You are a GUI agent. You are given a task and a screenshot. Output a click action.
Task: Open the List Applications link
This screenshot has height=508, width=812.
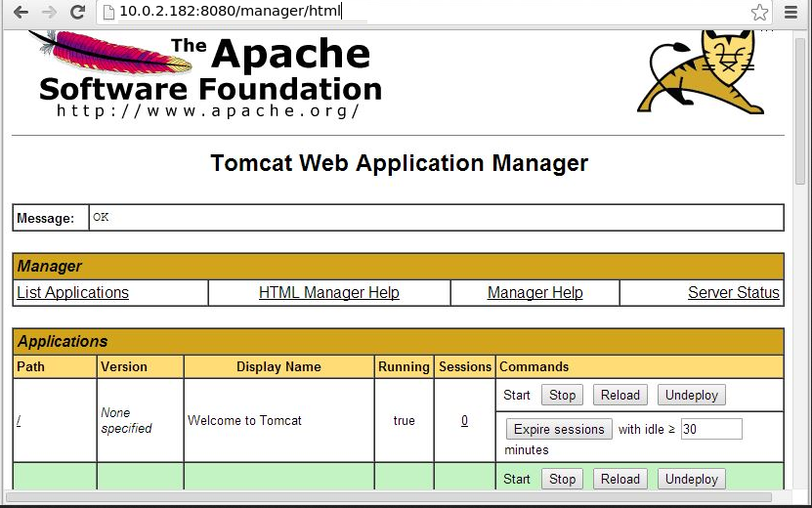tap(72, 292)
